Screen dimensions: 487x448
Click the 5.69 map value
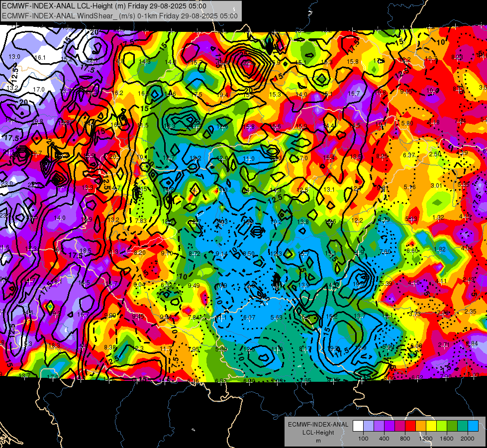click(x=221, y=349)
